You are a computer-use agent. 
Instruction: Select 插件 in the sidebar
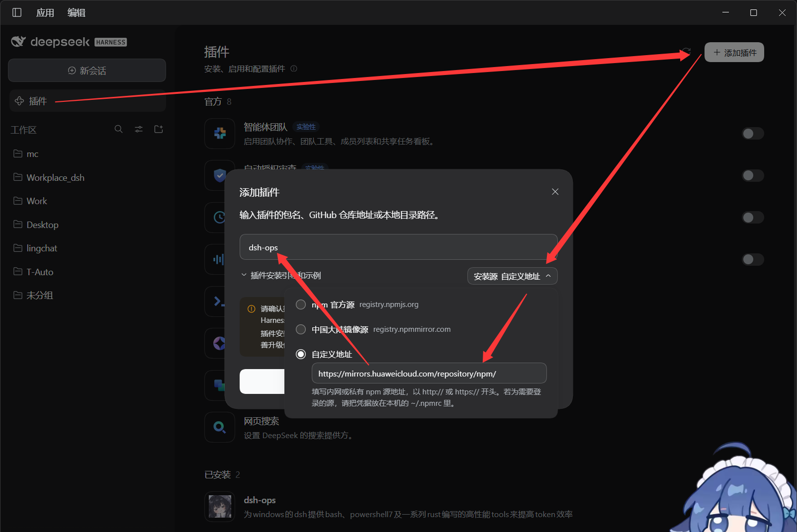pos(87,101)
